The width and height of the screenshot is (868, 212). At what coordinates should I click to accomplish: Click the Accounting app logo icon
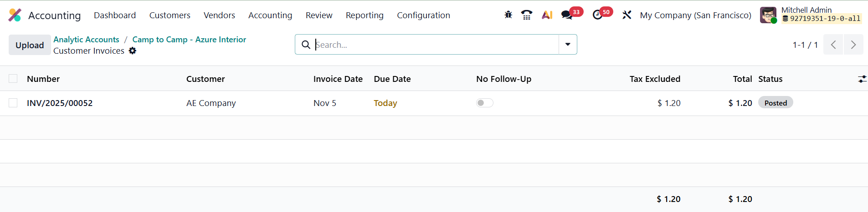point(15,15)
